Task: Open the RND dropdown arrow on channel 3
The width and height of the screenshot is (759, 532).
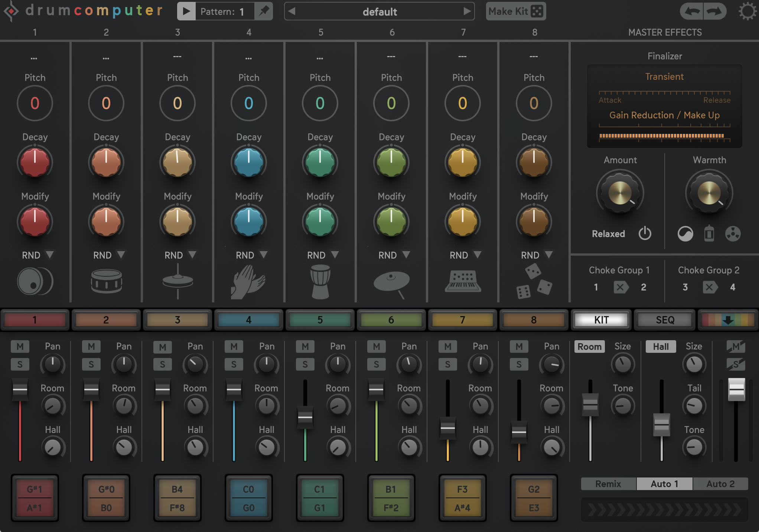Action: (x=192, y=254)
